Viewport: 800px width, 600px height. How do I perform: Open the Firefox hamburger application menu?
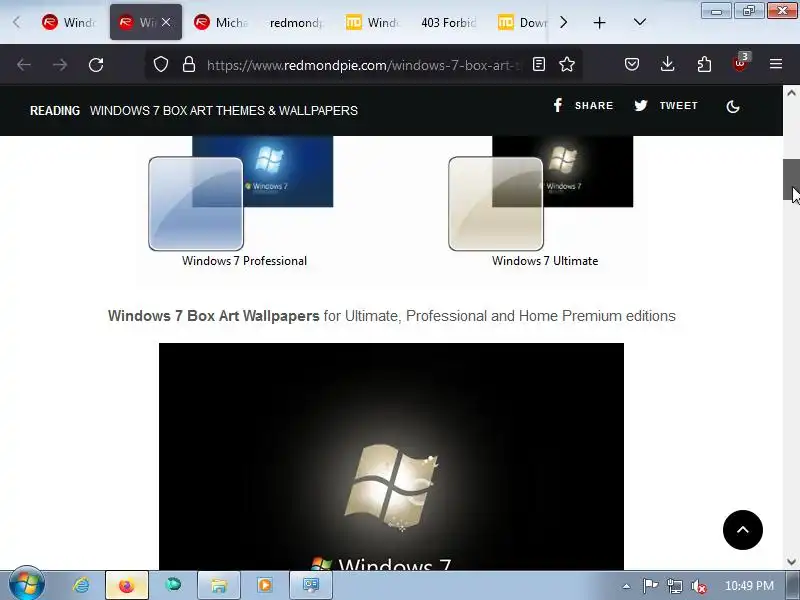(776, 64)
